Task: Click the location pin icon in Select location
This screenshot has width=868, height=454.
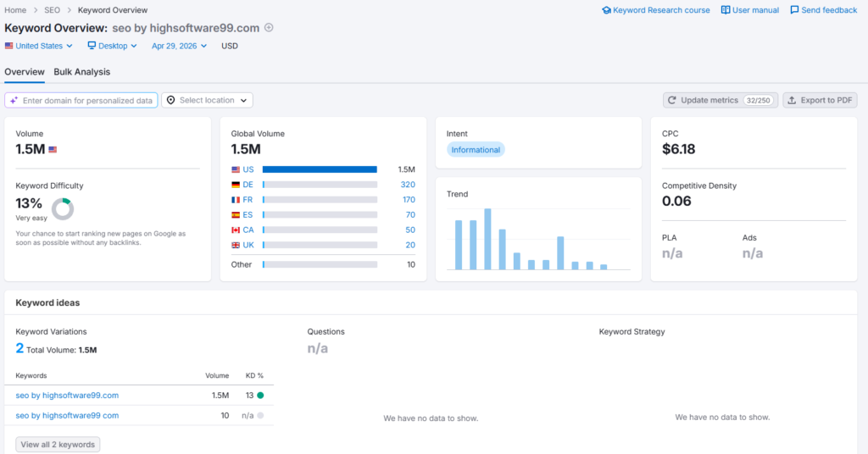Action: (170, 100)
